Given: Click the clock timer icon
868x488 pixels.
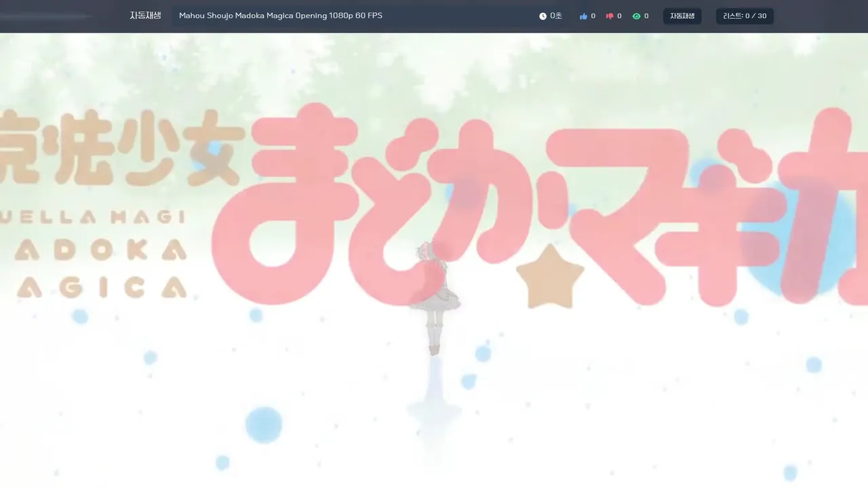Looking at the screenshot, I should 542,16.
